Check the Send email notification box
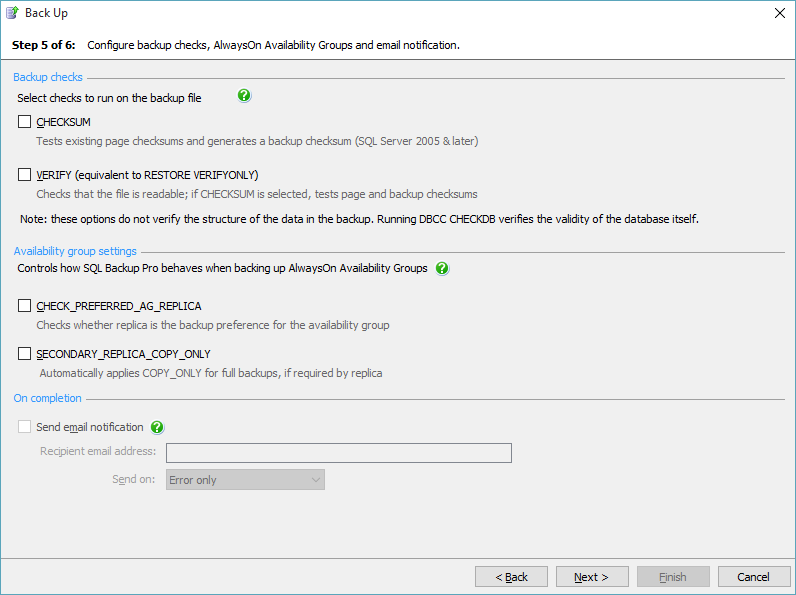The width and height of the screenshot is (796, 595). coord(25,427)
